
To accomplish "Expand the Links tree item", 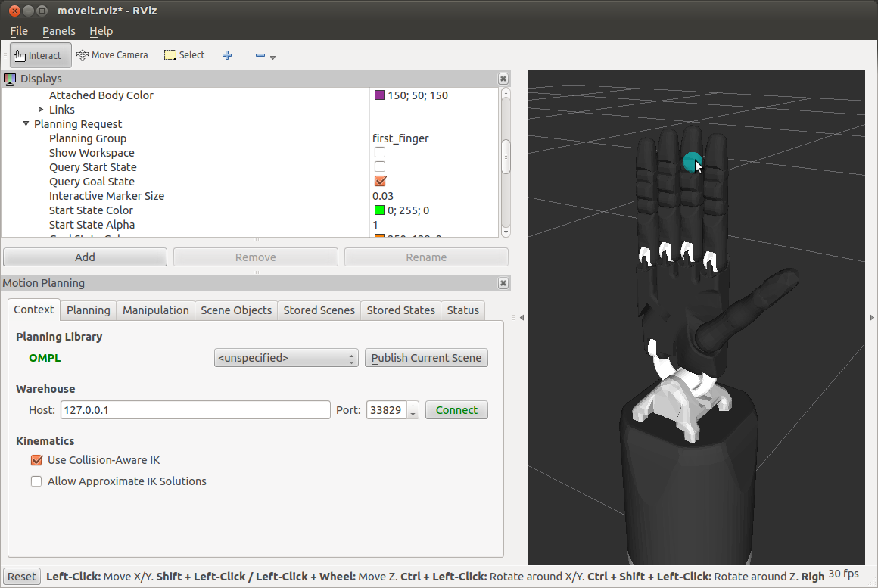I will point(41,110).
